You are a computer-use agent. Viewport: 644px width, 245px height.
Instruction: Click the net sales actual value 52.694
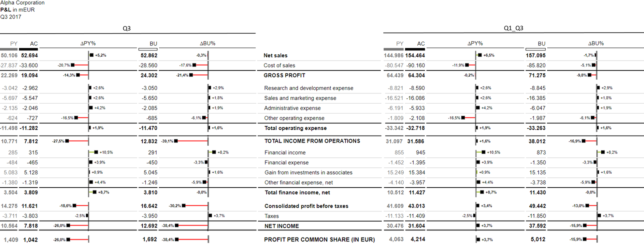tap(29, 55)
